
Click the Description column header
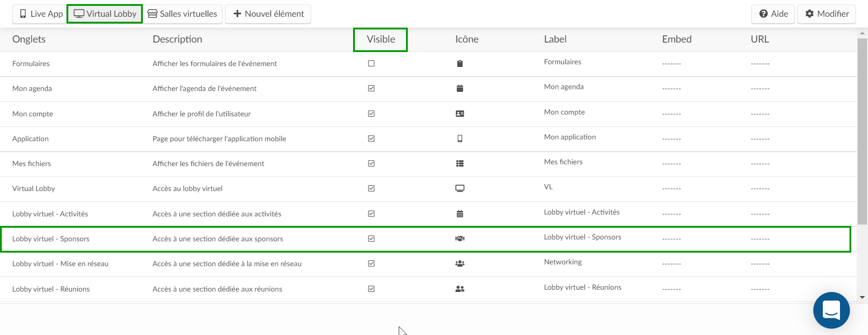click(x=177, y=39)
